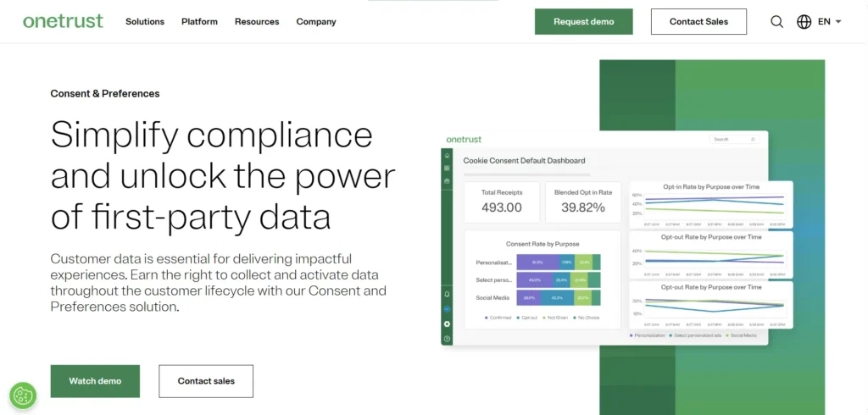This screenshot has height=415, width=868.
Task: Click the Contact Sales button in the header
Action: pos(698,21)
